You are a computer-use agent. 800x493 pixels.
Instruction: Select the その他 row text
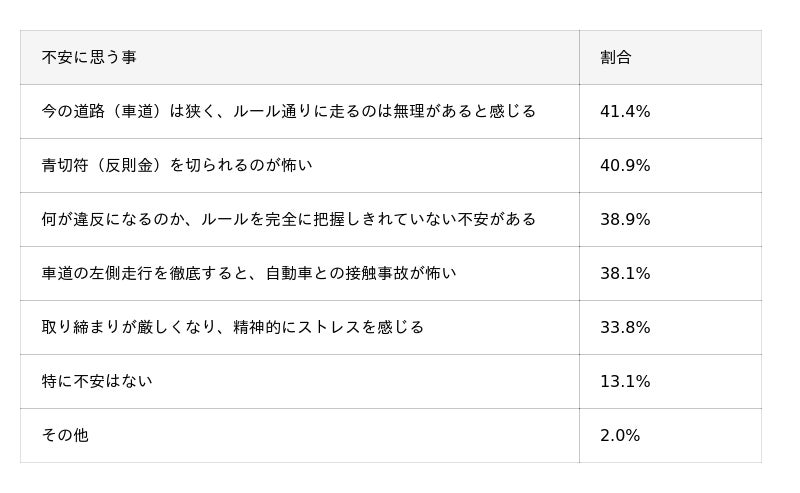tap(65, 435)
